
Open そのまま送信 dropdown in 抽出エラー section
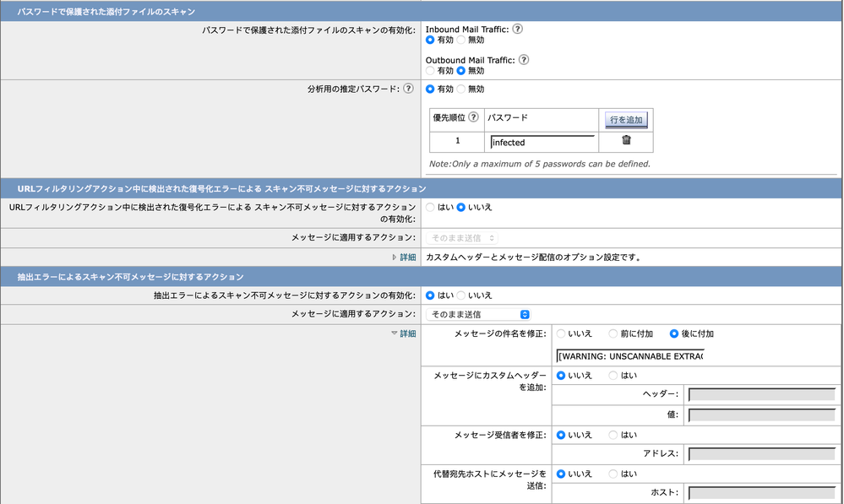tap(478, 314)
